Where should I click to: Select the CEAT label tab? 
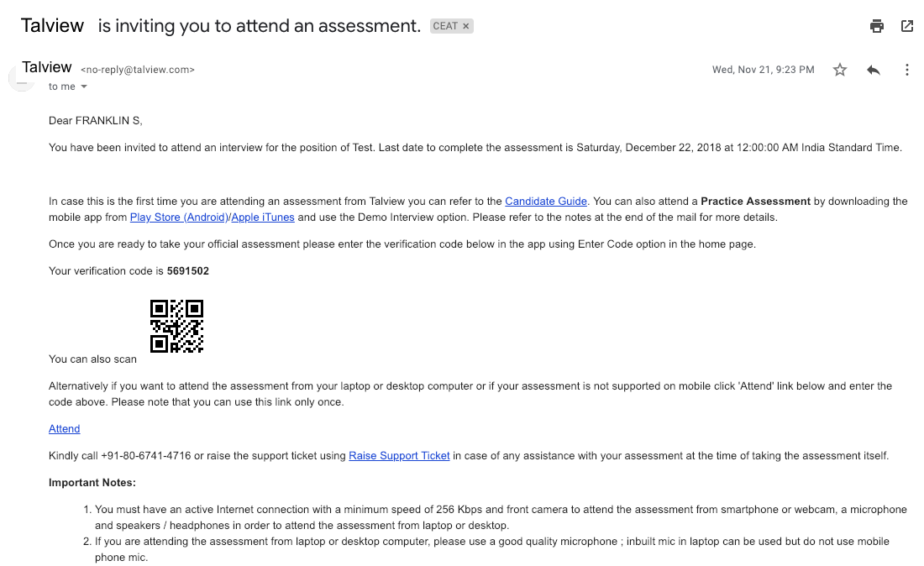click(445, 25)
